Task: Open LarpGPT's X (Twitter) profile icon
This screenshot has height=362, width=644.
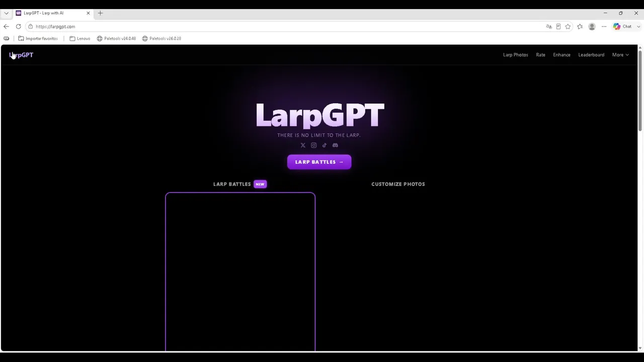Action: pos(303,145)
